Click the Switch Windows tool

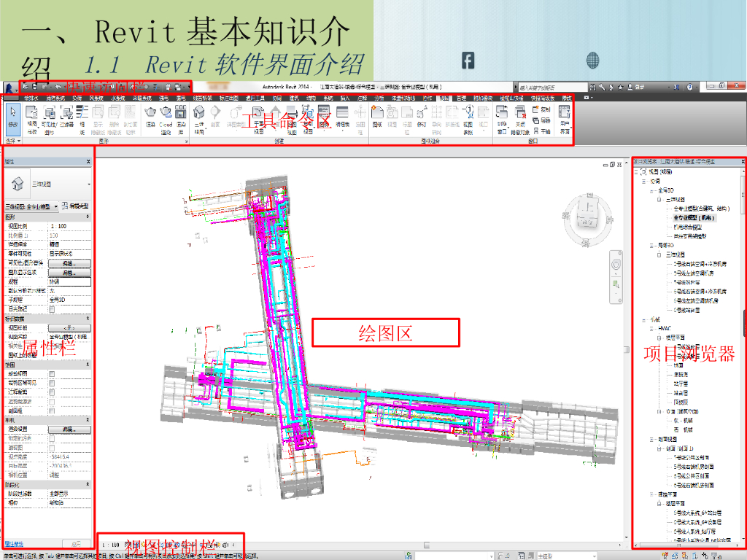pyautogui.click(x=502, y=120)
